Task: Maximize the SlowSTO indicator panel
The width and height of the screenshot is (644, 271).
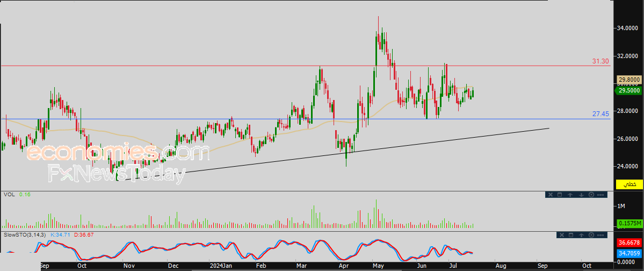Action: pyautogui.click(x=571, y=235)
